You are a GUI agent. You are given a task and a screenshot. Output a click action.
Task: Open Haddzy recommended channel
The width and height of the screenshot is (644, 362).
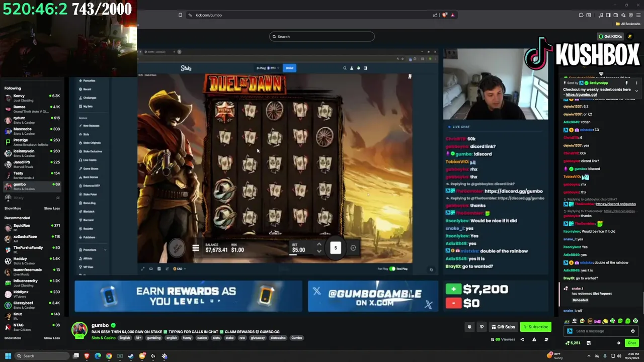coord(31,260)
